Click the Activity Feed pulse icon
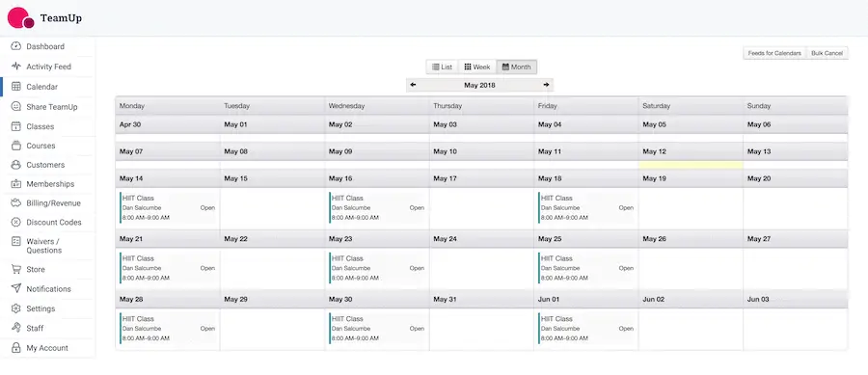The image size is (868, 375). pyautogui.click(x=16, y=67)
